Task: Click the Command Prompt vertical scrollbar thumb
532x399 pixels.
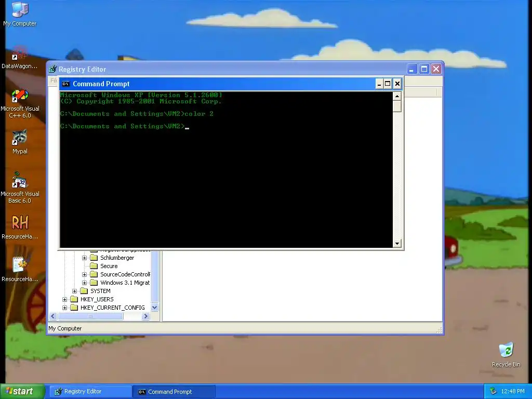Action: 397,106
